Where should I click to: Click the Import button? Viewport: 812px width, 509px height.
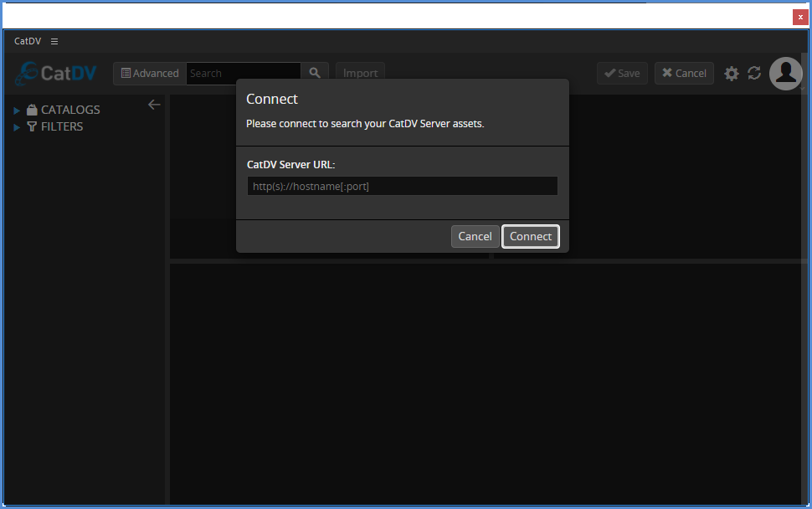[361, 74]
